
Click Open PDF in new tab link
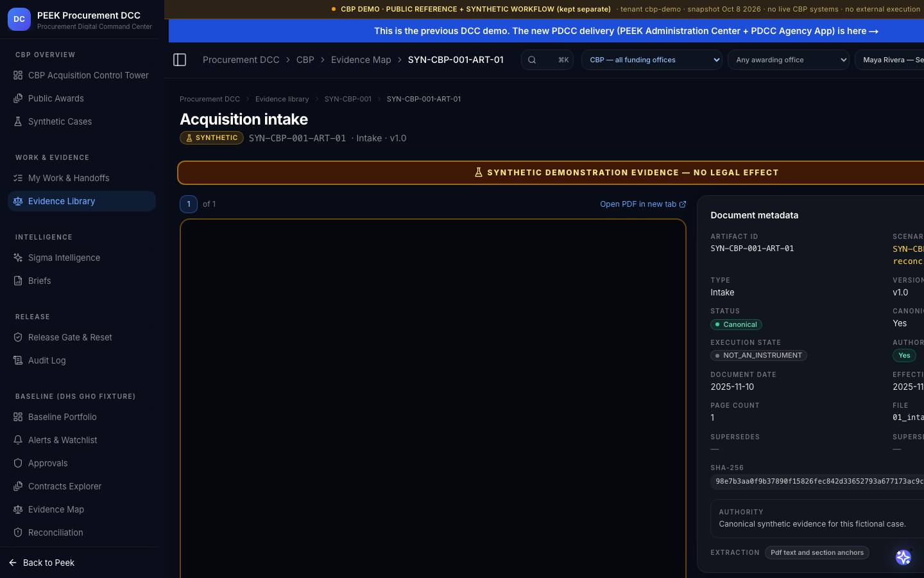(x=643, y=204)
